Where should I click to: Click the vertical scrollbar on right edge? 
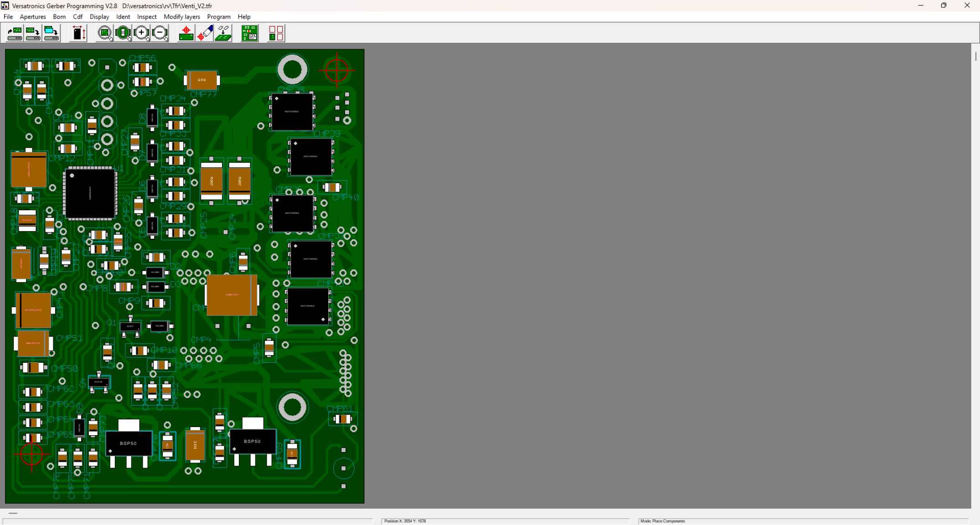[x=975, y=56]
